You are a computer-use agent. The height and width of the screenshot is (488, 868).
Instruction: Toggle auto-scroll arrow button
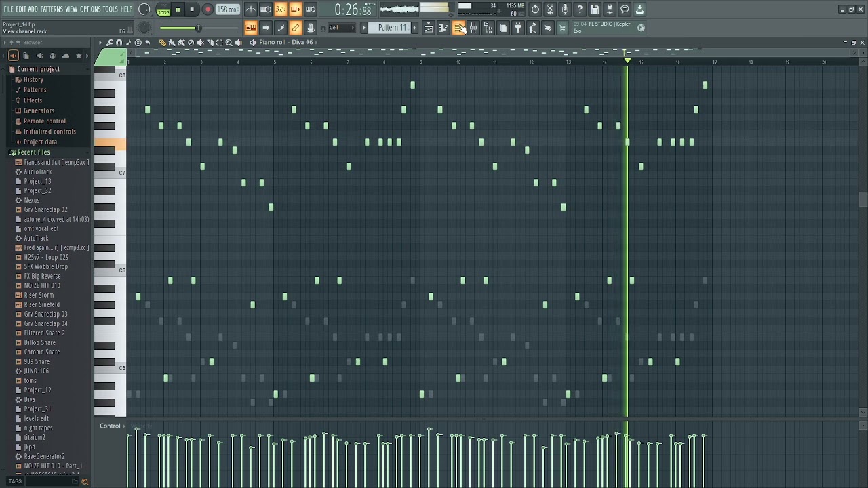(266, 28)
